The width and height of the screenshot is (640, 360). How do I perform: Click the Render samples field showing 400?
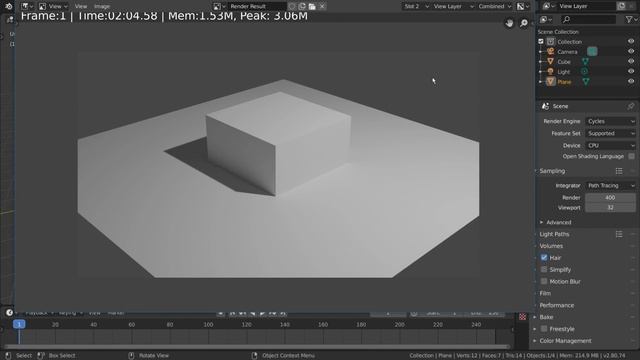pos(610,198)
